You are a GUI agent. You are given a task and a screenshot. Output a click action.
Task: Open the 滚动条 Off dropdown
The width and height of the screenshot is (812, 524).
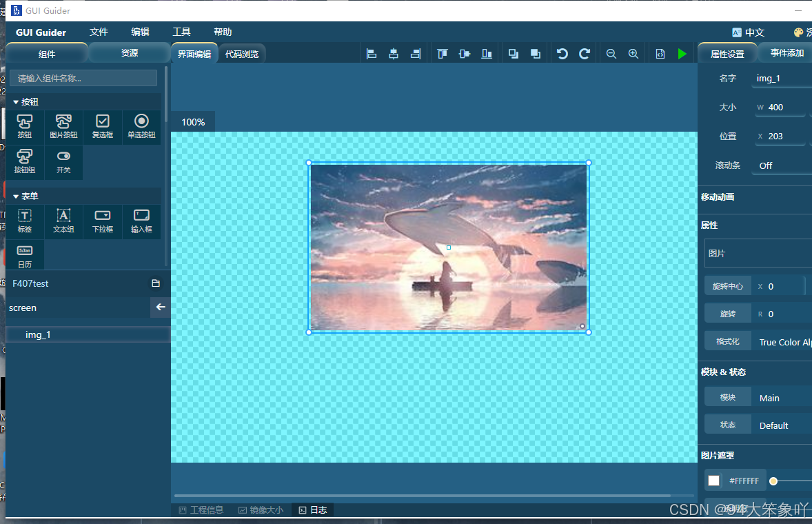click(x=782, y=165)
